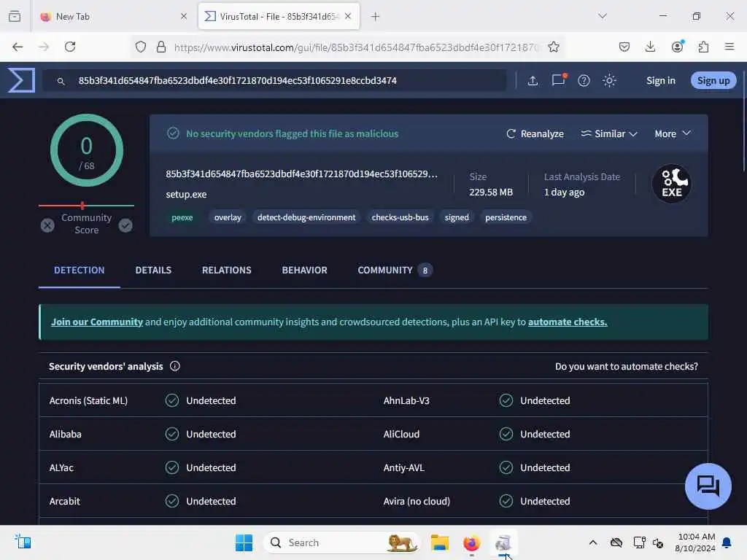Screen dimensions: 747x560
Task: Open the Windows Start button
Action: [x=244, y=542]
